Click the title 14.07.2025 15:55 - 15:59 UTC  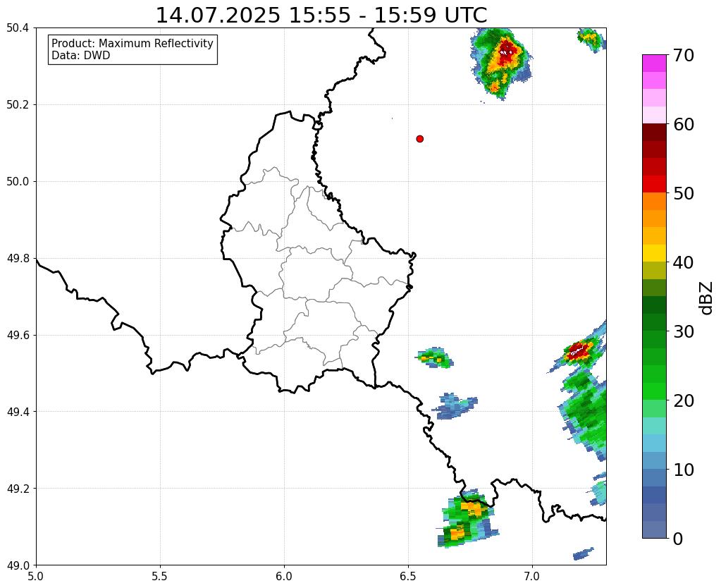pyautogui.click(x=321, y=16)
